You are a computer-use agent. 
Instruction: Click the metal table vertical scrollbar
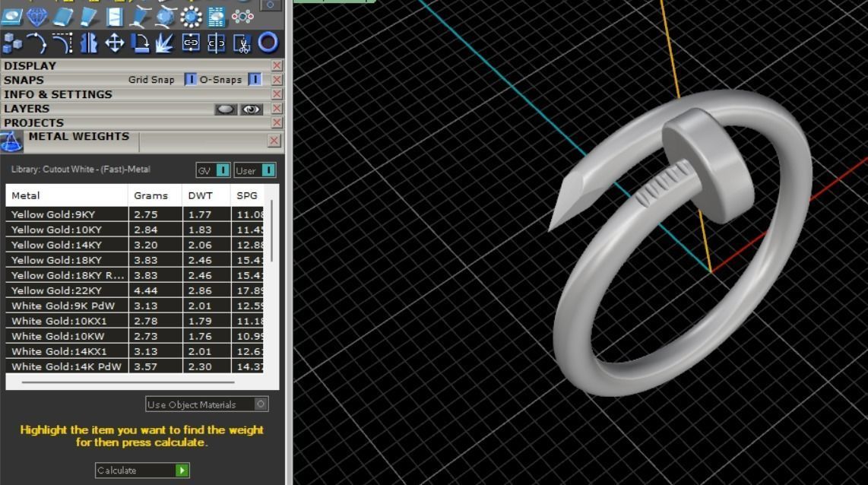coord(271,231)
